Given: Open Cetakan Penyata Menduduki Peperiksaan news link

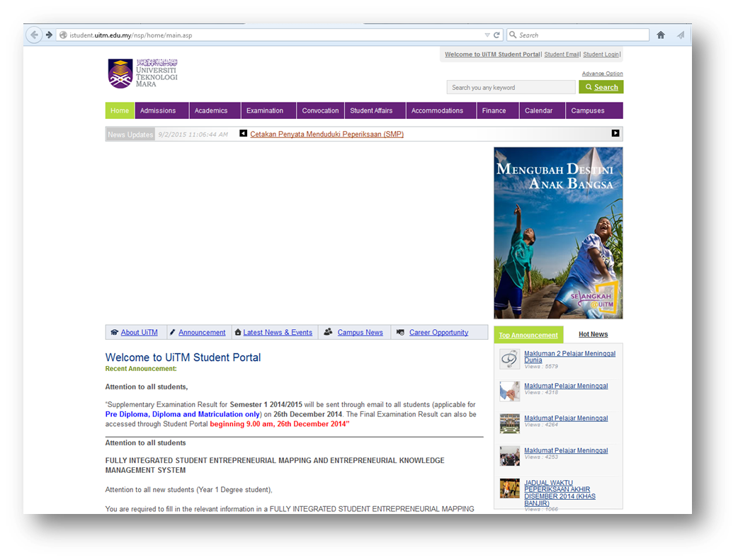Looking at the screenshot, I should tap(327, 134).
